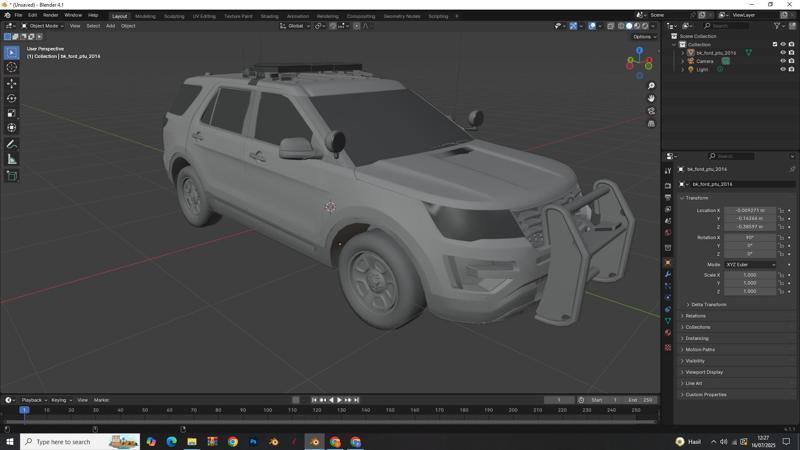This screenshot has width=800, height=450.
Task: Toggle lock for Scale Z
Action: coord(781,291)
